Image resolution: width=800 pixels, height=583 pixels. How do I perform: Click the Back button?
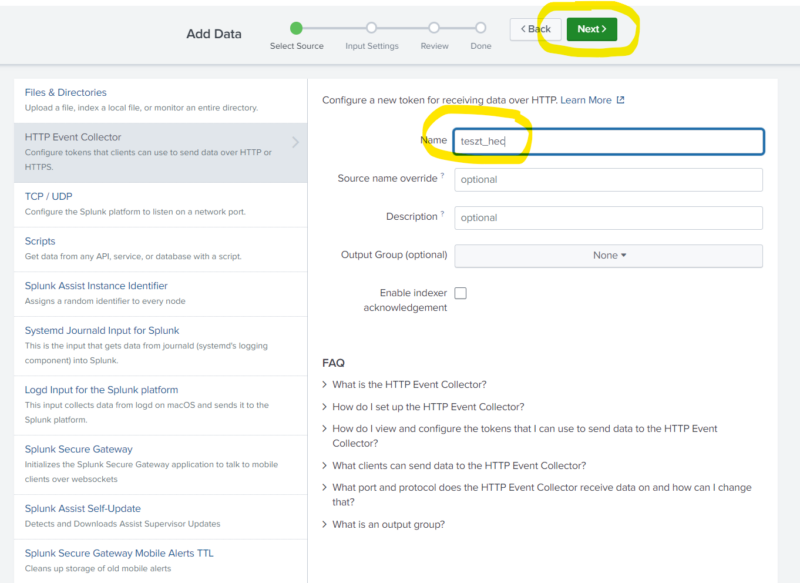tap(535, 29)
